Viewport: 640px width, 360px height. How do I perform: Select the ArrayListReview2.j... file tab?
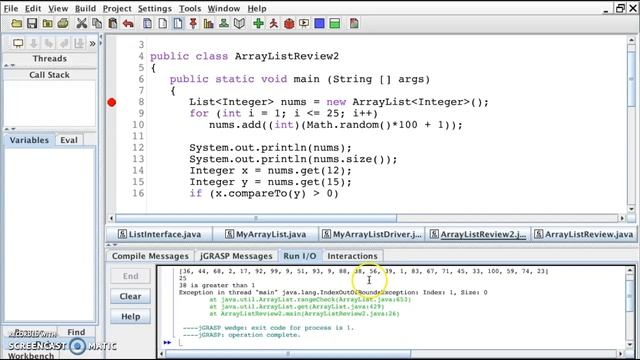tap(478, 234)
